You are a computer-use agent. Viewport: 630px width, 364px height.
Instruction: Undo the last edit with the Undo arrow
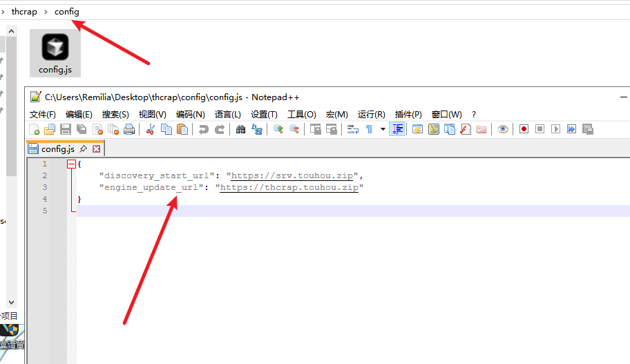[x=203, y=129]
